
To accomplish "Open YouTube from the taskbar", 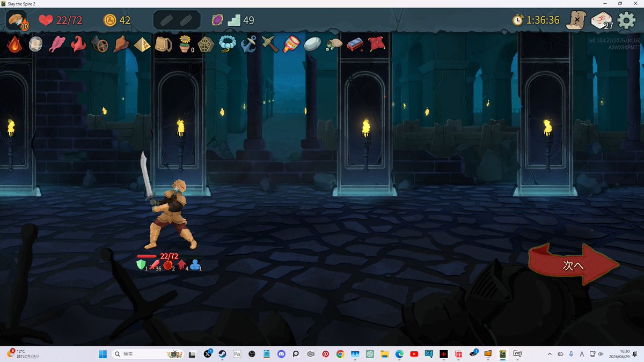I will pos(414,354).
